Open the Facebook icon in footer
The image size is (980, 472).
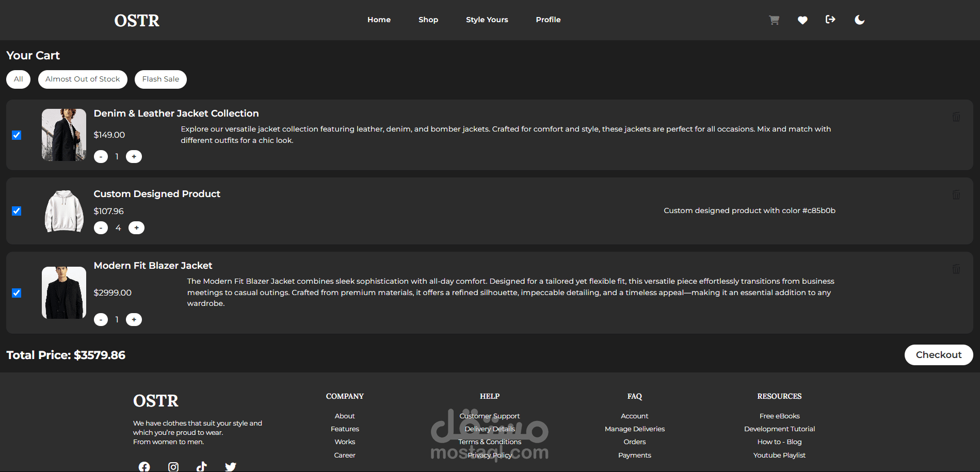tap(144, 467)
